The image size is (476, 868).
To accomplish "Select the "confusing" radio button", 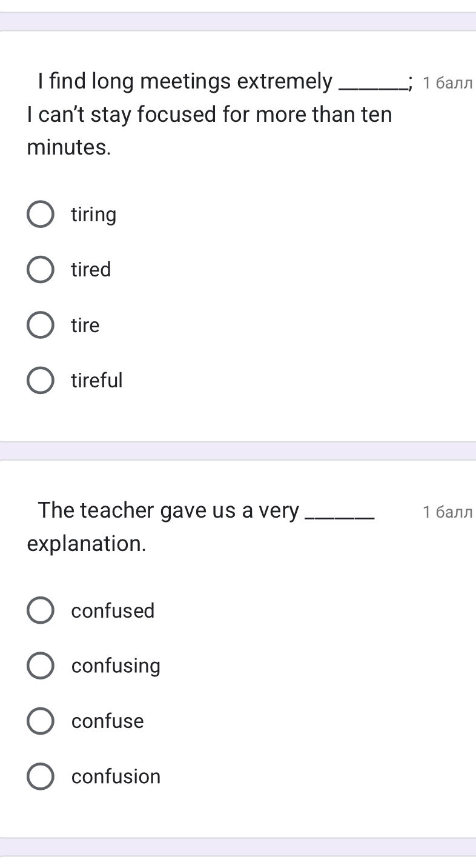I will 40,665.
